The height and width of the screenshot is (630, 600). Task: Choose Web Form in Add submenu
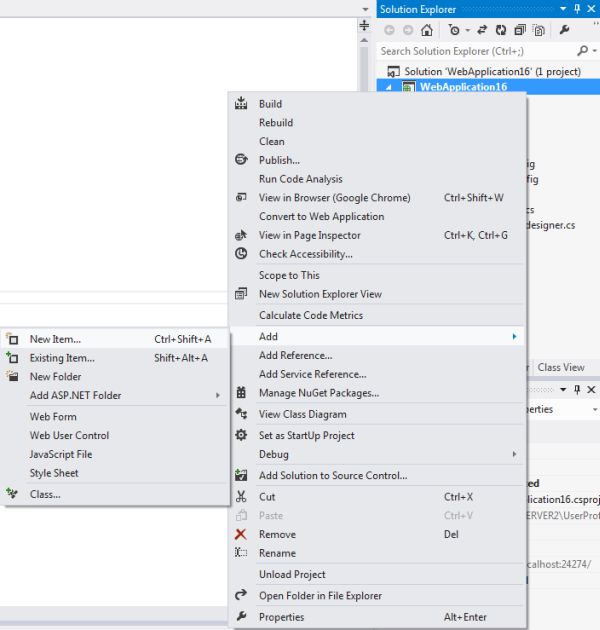(115, 417)
